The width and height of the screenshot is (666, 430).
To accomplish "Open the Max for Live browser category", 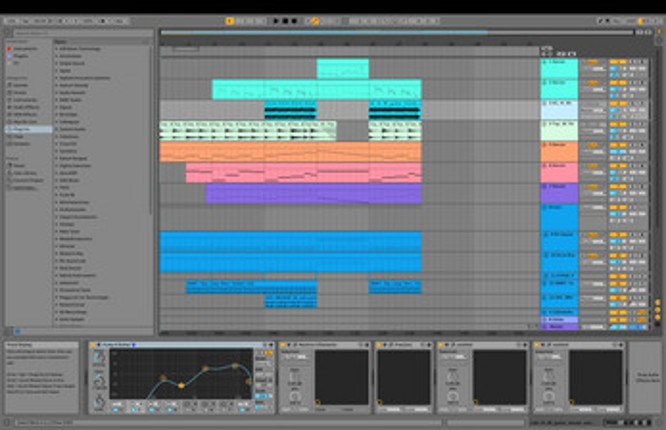I will pos(23,122).
